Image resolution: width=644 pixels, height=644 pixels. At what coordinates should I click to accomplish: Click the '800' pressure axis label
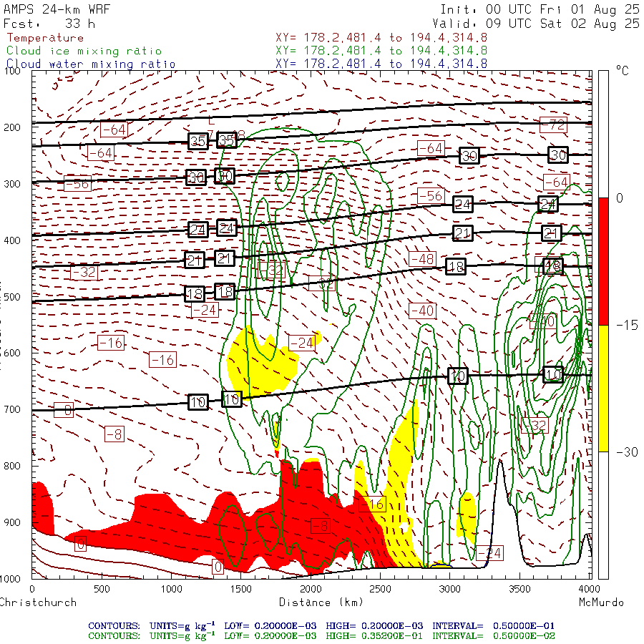pos(12,466)
